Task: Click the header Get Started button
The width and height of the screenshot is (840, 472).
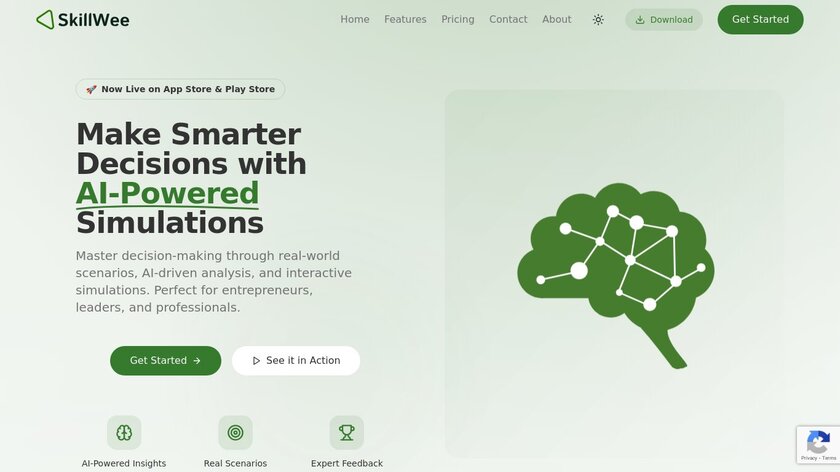Action: [x=760, y=20]
